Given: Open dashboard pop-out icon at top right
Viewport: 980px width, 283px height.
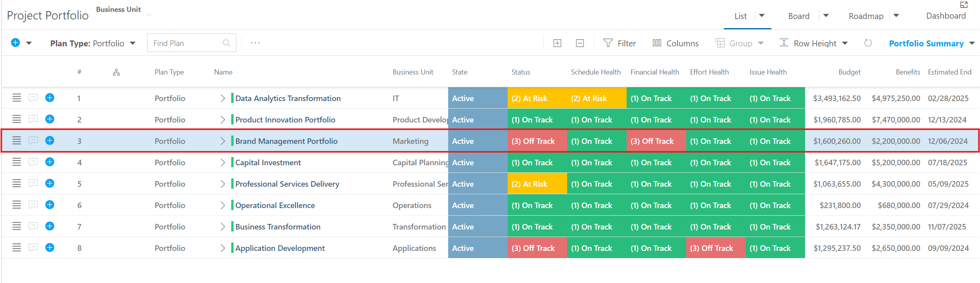Looking at the screenshot, I should [964, 5].
